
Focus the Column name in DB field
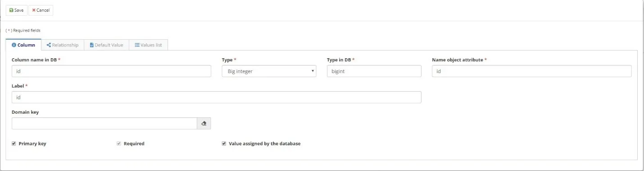point(111,71)
